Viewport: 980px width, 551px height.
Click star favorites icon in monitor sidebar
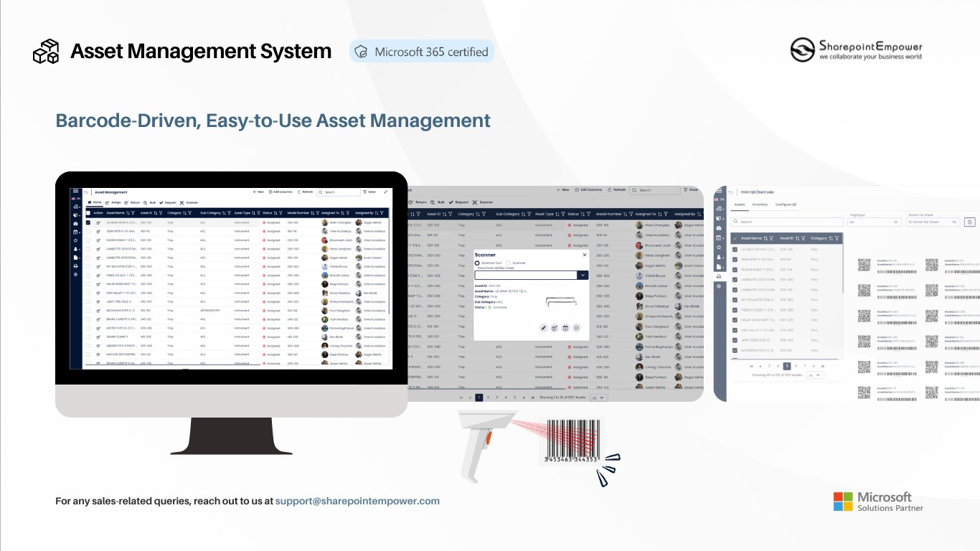coord(75,240)
